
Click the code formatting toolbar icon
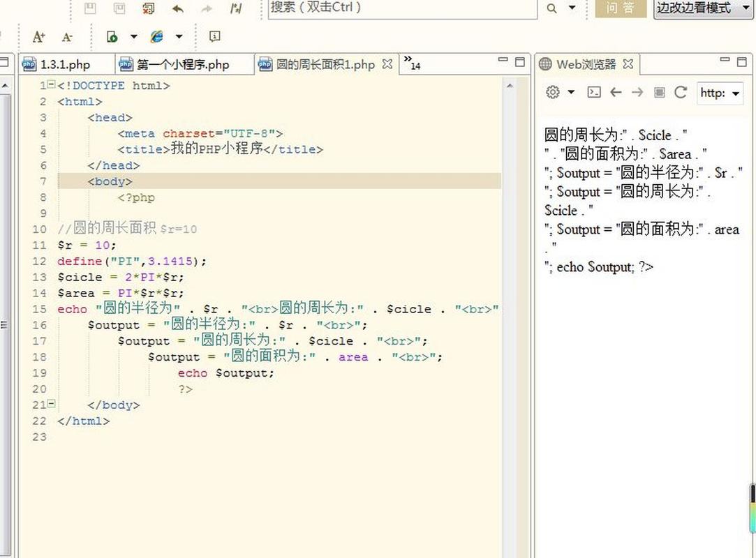[x=236, y=8]
